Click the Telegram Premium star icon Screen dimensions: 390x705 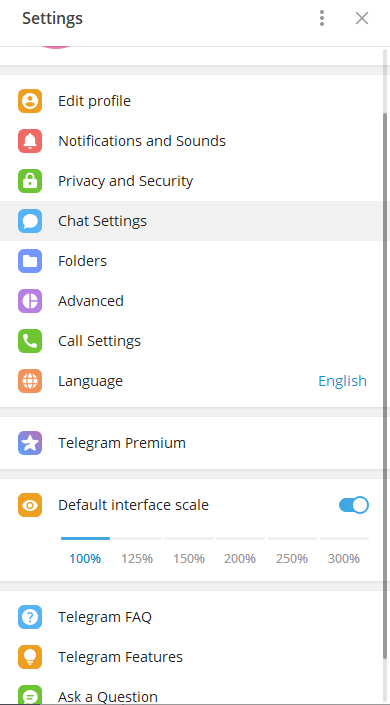pos(30,443)
